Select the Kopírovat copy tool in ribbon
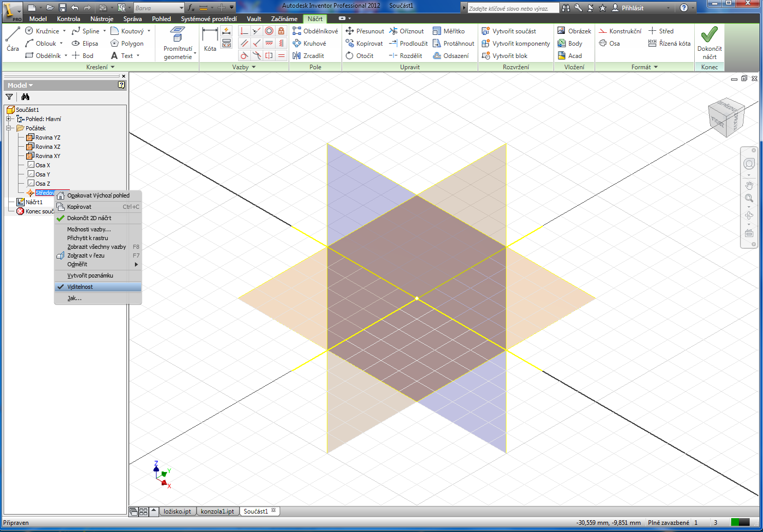The image size is (763, 532). tap(364, 44)
